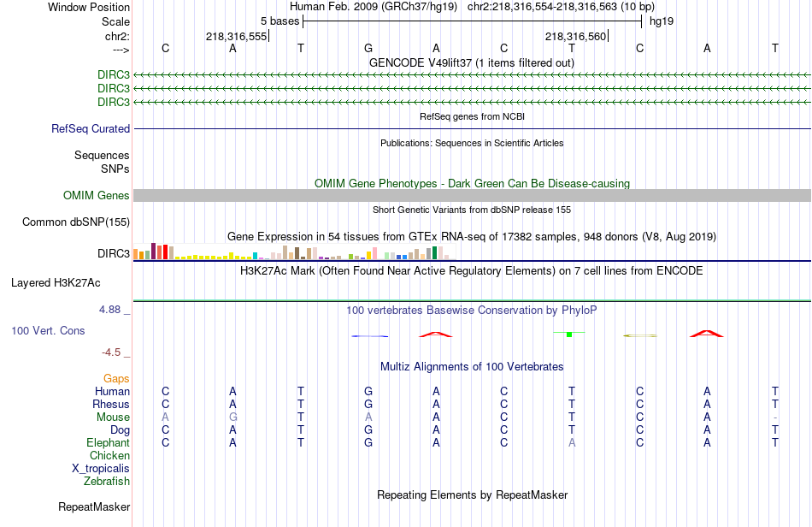Select the Mouse species label
812x527 pixels.
point(113,417)
